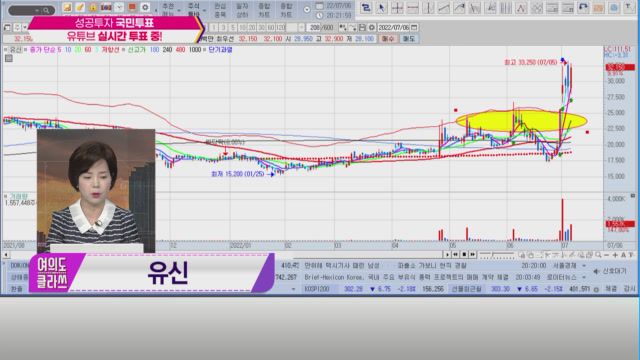Open settings gear in top toolbar
The width and height of the screenshot is (640, 360).
click(145, 7)
